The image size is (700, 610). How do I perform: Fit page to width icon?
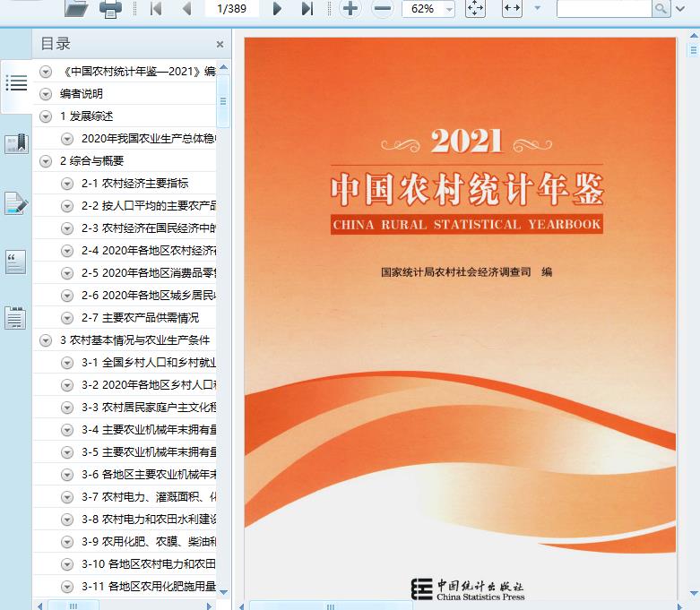(512, 8)
